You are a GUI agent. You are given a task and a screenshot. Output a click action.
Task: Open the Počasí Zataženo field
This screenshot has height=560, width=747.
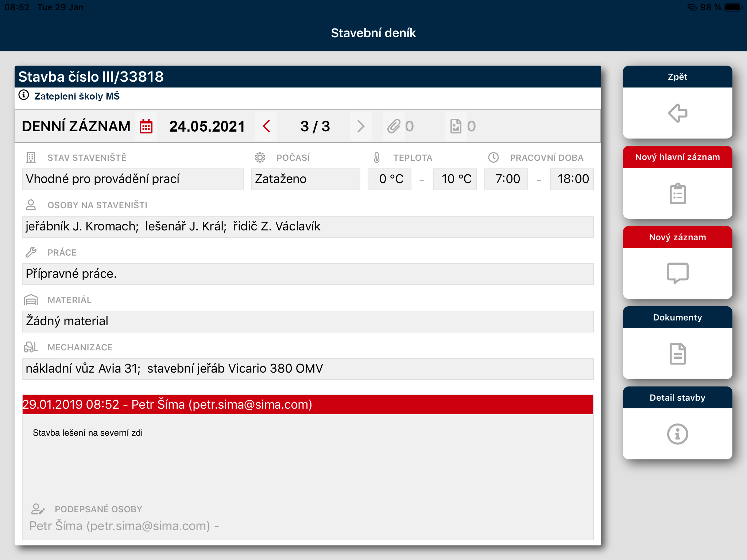coord(305,179)
